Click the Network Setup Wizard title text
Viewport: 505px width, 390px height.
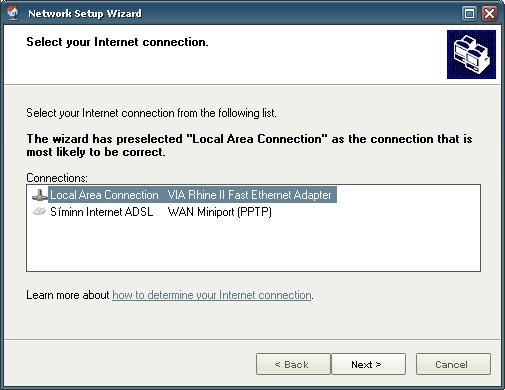click(x=85, y=13)
